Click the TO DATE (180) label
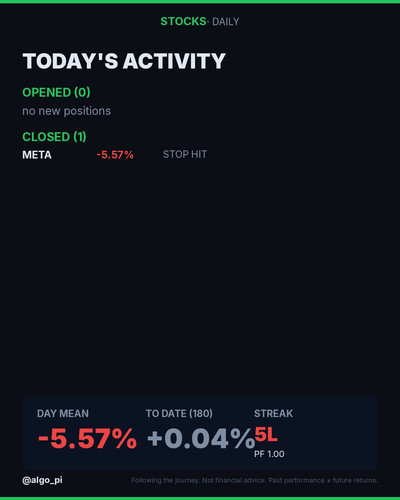Viewport: 400px width, 500px height. click(179, 414)
